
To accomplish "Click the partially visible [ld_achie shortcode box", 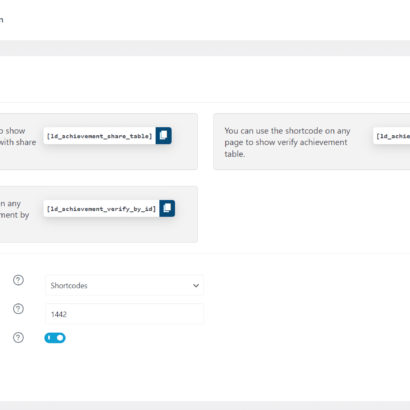I will click(x=392, y=136).
